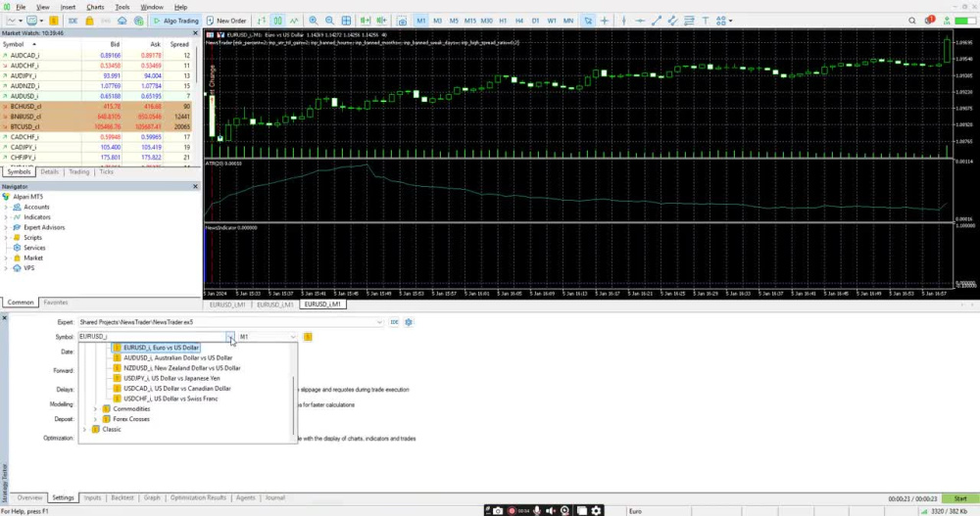Select USDJPY_i US Dollar vs Japanese Yen
The height and width of the screenshot is (516, 980).
click(x=171, y=378)
